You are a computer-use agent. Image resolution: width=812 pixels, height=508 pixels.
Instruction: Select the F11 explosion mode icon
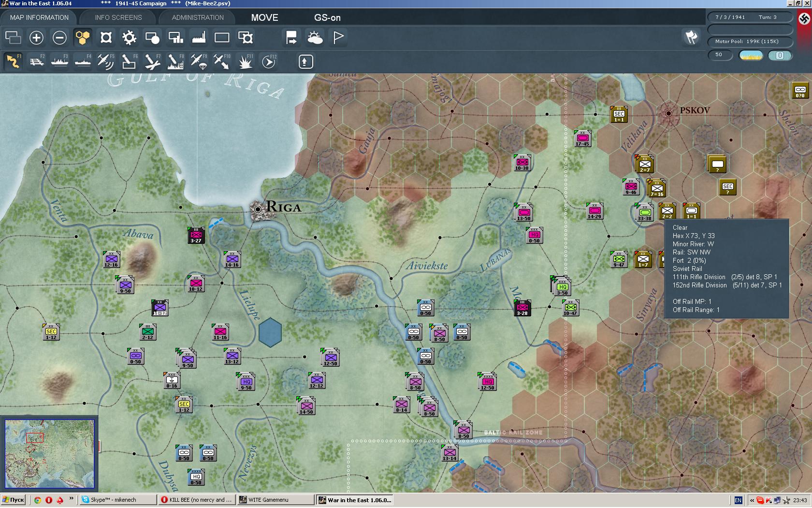[245, 61]
